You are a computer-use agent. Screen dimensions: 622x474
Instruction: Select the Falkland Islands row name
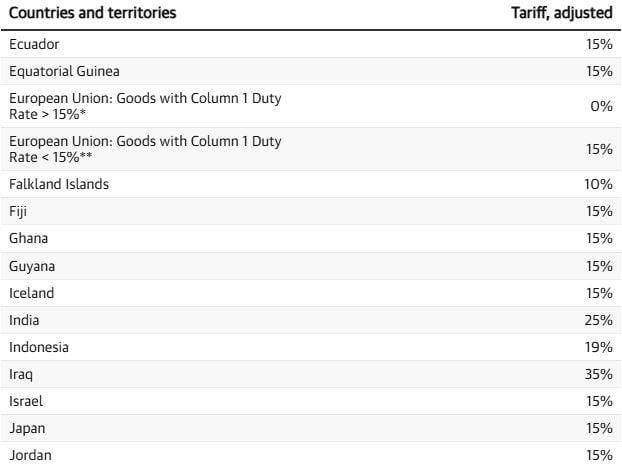pyautogui.click(x=59, y=184)
